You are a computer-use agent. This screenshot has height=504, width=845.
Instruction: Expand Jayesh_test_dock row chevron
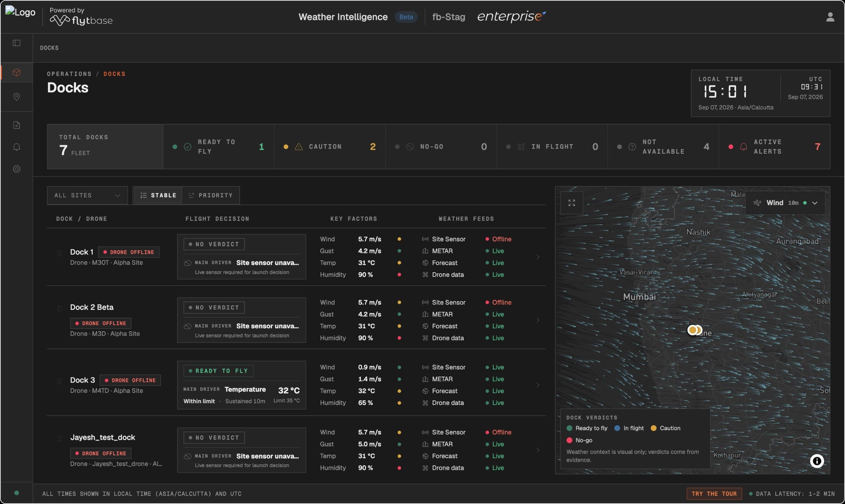pyautogui.click(x=538, y=450)
